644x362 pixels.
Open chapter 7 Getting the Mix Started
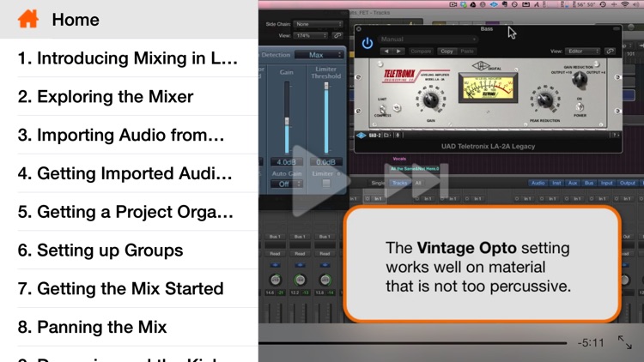coord(129,288)
